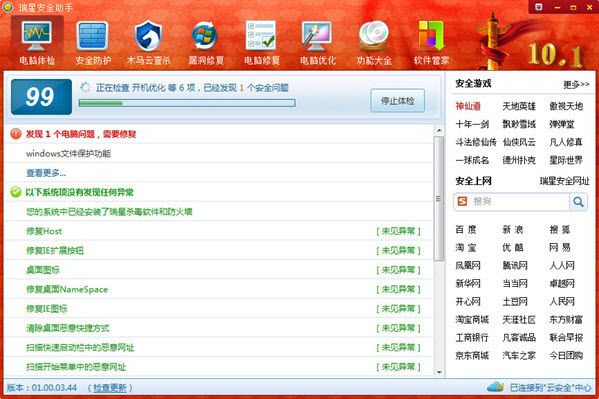Select the 扫描开始菜单中的恶意网址 row
The image size is (599, 399).
coord(219,367)
